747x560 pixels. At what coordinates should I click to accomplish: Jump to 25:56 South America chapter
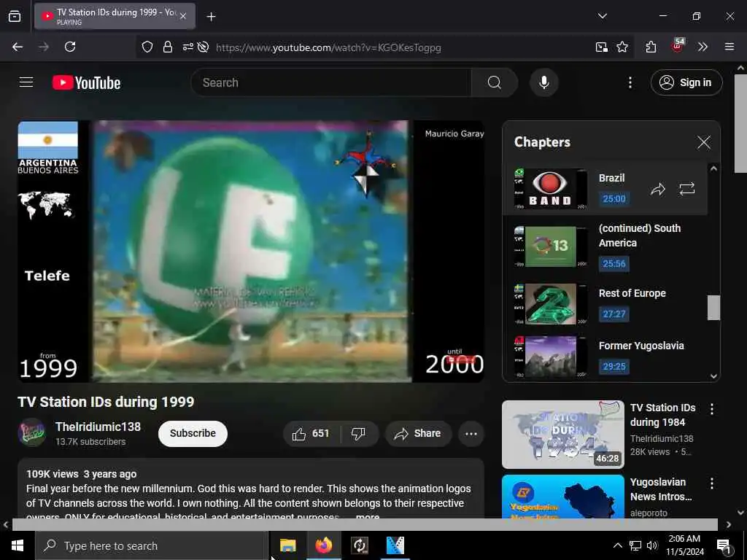(614, 263)
